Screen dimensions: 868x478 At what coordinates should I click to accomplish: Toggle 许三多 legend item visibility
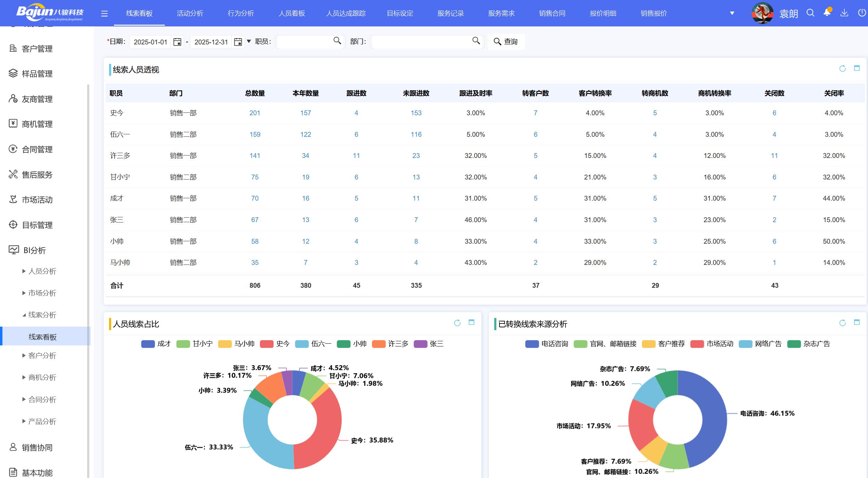[390, 344]
